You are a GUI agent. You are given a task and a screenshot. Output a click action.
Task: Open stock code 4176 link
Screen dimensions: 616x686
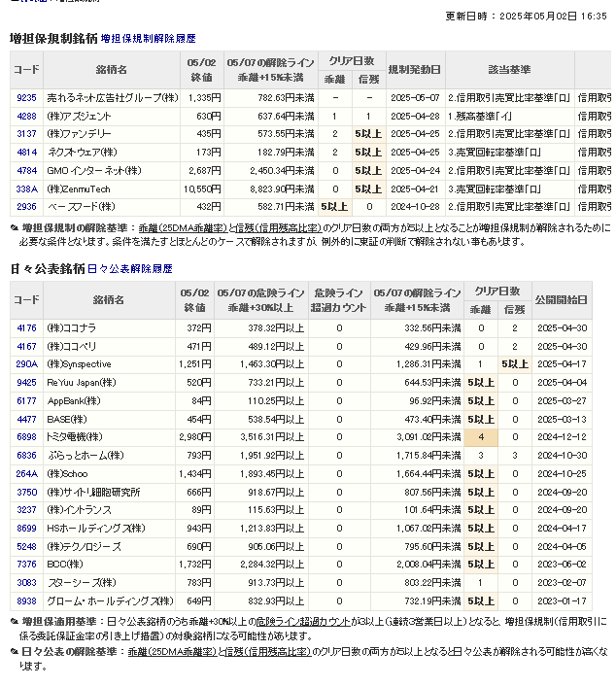point(26,328)
